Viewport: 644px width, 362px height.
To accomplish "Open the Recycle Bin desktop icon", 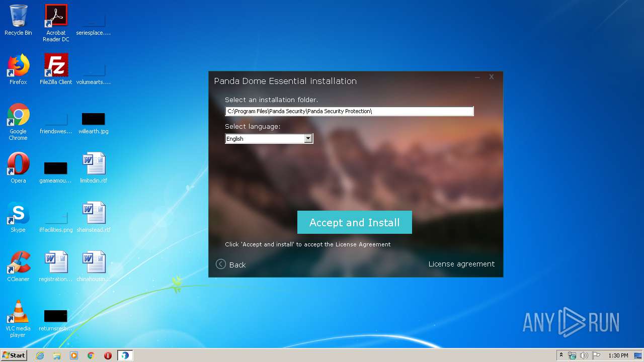I will (18, 21).
